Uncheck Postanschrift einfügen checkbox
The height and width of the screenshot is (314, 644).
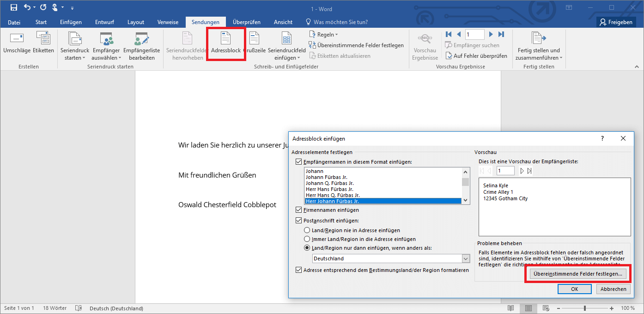(x=298, y=221)
